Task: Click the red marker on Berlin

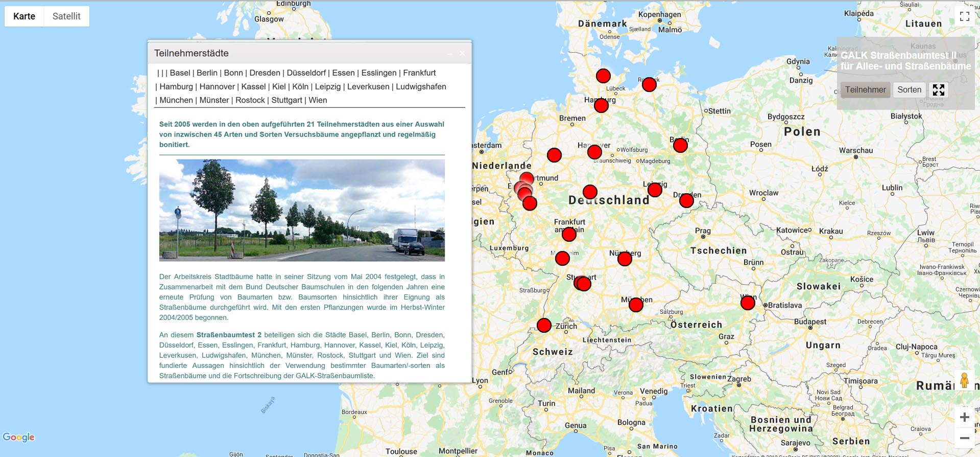Action: coord(680,146)
